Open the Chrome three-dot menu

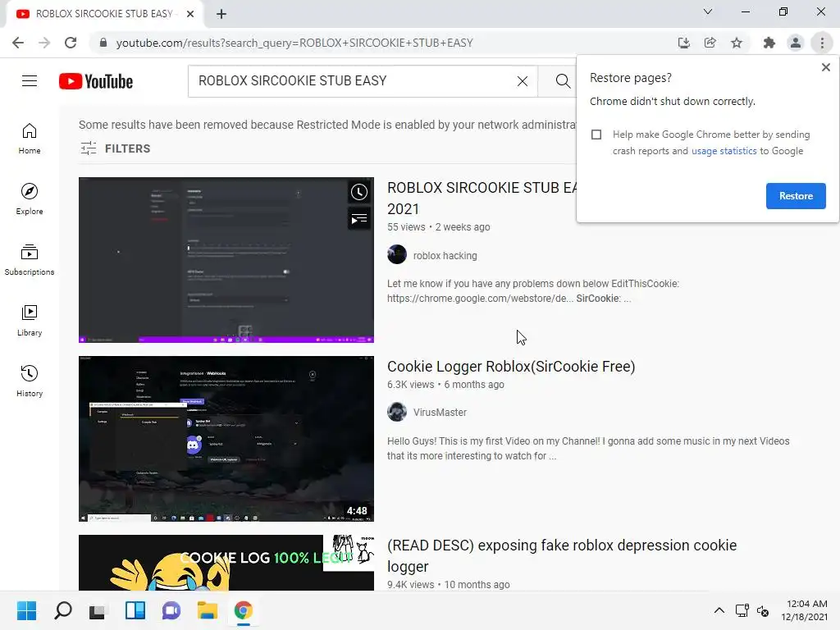pyautogui.click(x=822, y=43)
